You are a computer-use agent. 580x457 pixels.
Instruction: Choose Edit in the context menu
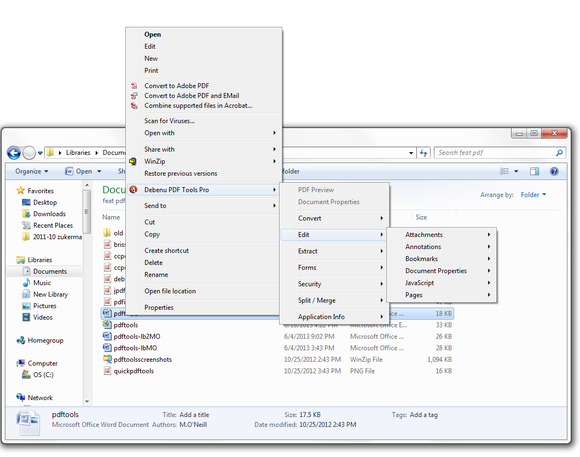[x=150, y=46]
